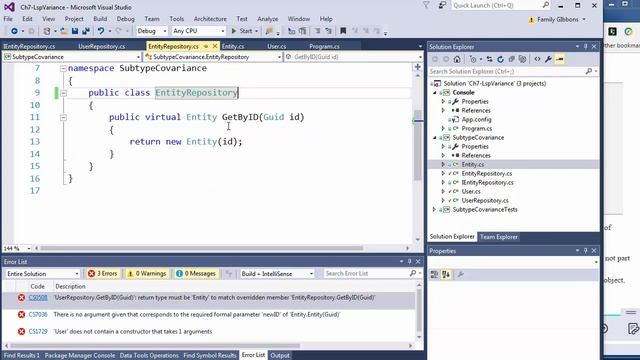Switch to the Output tab at the bottom
The image size is (640, 360).
[x=280, y=356]
